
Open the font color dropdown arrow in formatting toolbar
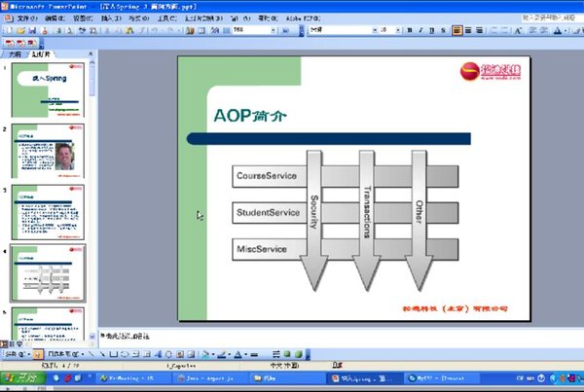pyautogui.click(x=566, y=30)
